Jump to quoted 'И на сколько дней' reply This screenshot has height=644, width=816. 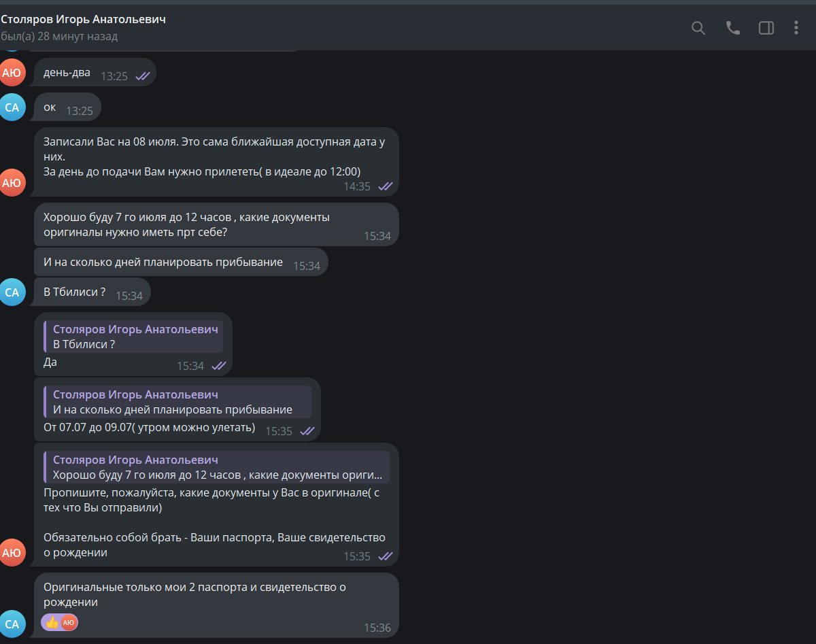tap(177, 402)
